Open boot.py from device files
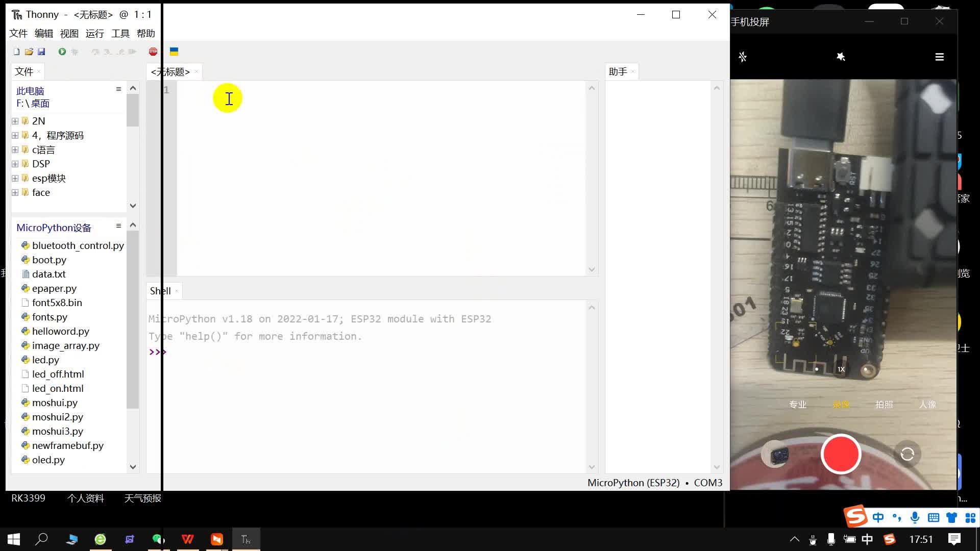Screen dimensions: 980x551 coord(49,260)
